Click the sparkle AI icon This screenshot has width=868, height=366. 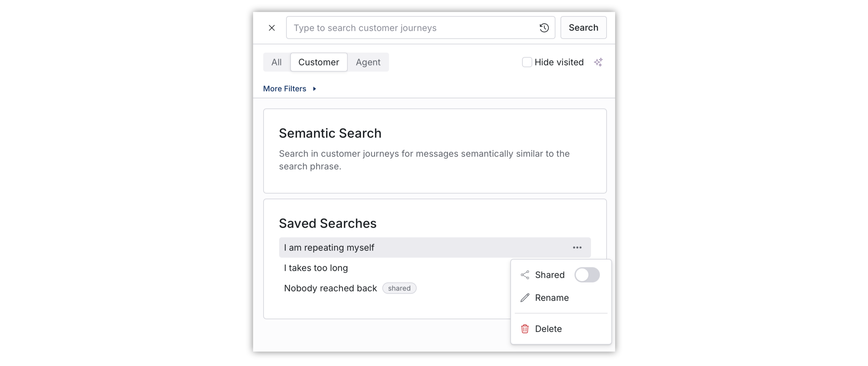tap(598, 62)
